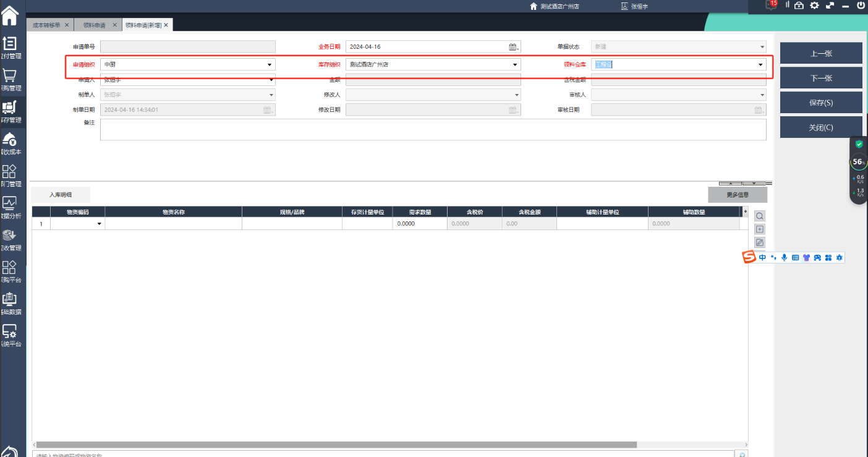This screenshot has height=457, width=868.
Task: Expand the 申请组织 dropdown
Action: pos(270,65)
